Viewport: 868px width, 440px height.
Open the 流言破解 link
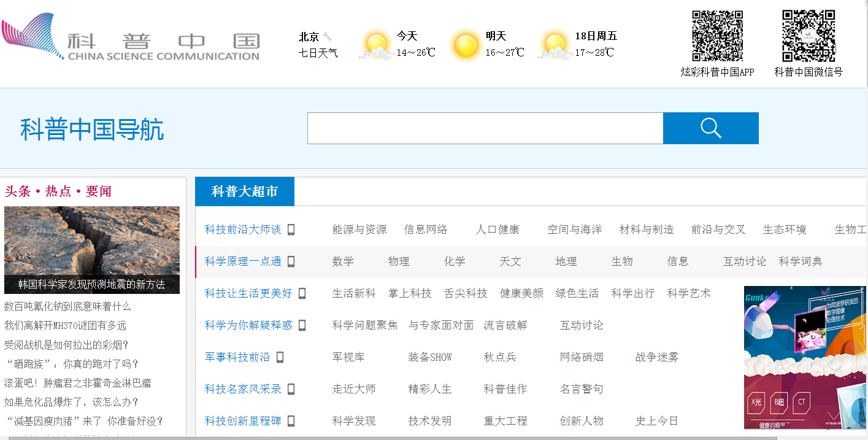click(505, 325)
